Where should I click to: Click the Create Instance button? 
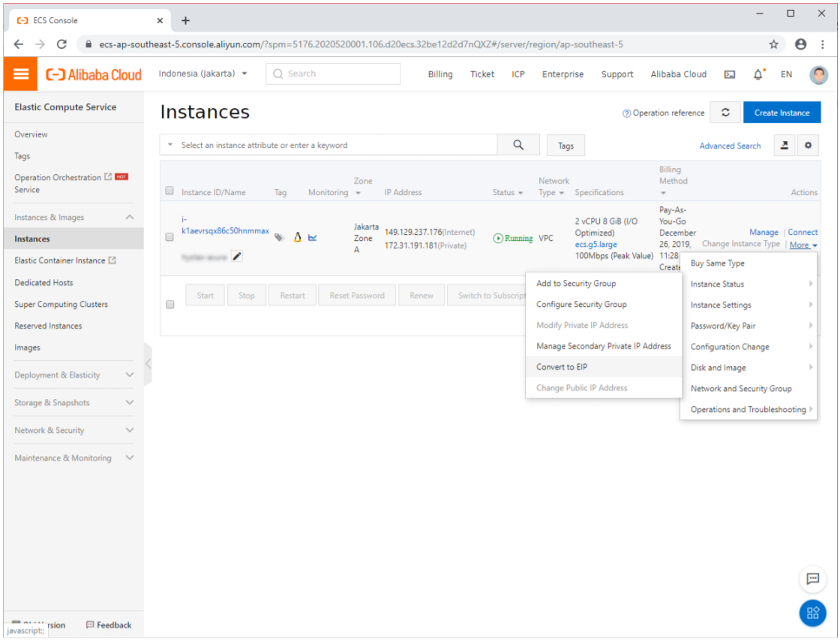[x=781, y=113]
